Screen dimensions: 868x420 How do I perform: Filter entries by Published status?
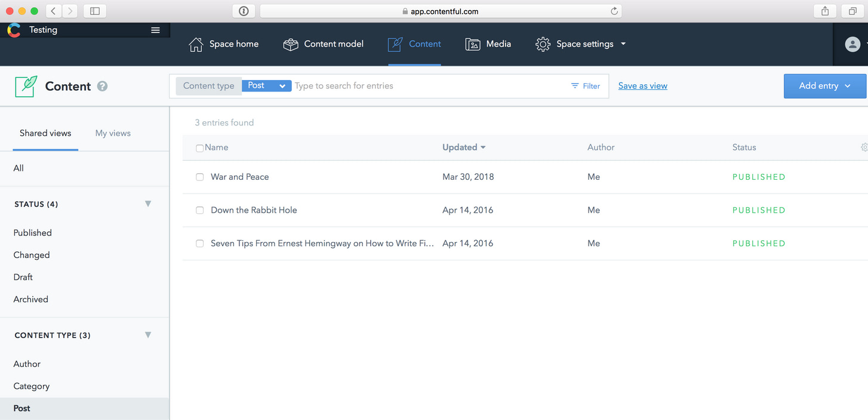(32, 232)
